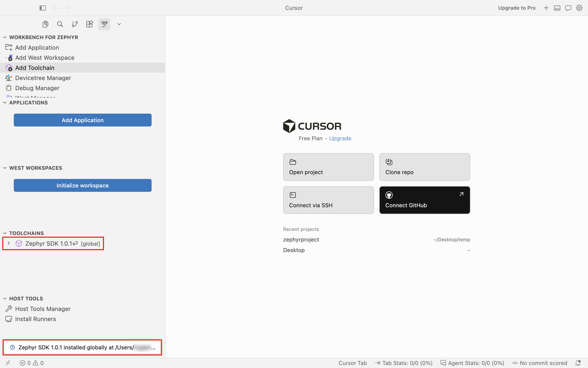Click the blue Add Application button
This screenshot has height=368, width=588.
(x=83, y=120)
